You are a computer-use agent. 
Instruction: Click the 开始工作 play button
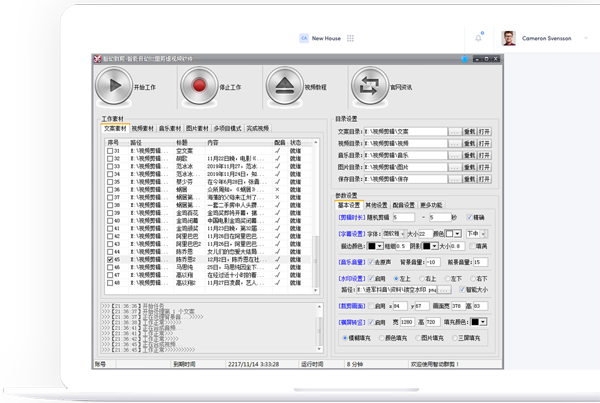pyautogui.click(x=113, y=87)
